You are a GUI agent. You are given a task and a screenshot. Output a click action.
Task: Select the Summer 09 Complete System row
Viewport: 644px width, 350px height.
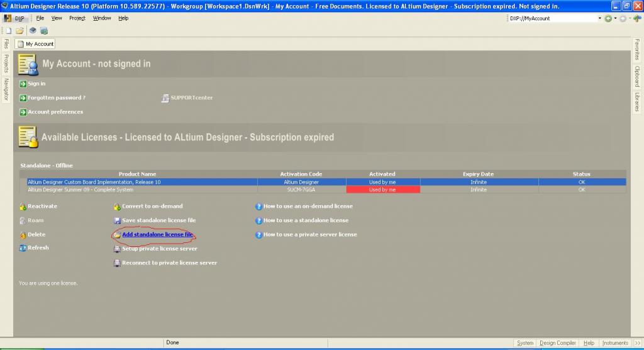coord(326,189)
